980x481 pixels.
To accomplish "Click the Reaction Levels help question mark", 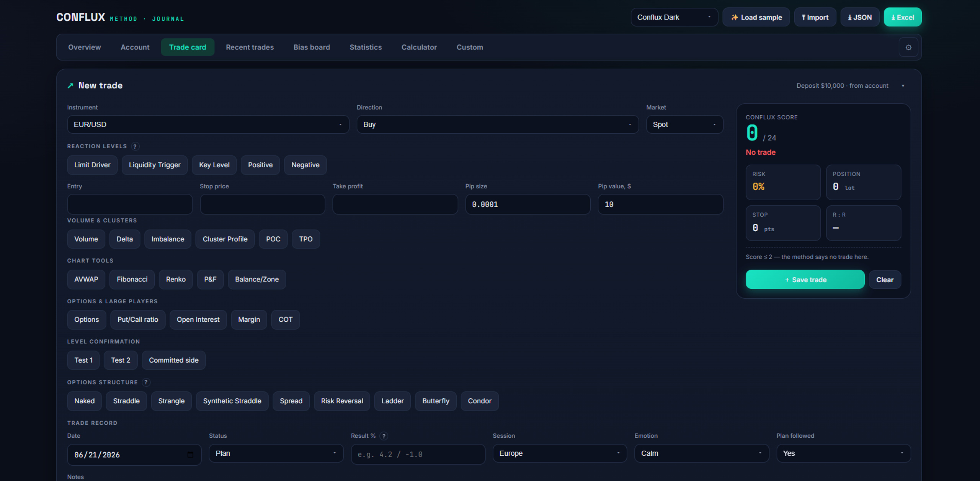I will coord(135,146).
